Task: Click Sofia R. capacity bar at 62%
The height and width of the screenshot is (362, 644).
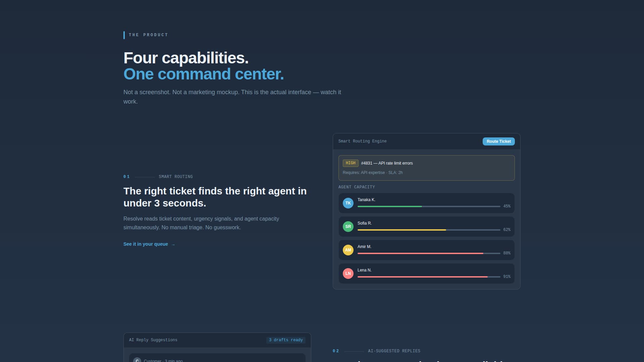Action: 429,230
